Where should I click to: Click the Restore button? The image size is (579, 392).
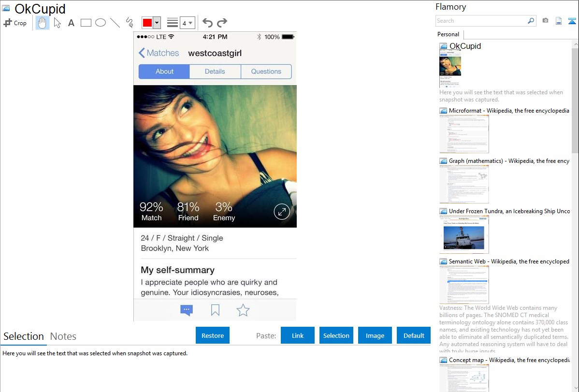213,335
